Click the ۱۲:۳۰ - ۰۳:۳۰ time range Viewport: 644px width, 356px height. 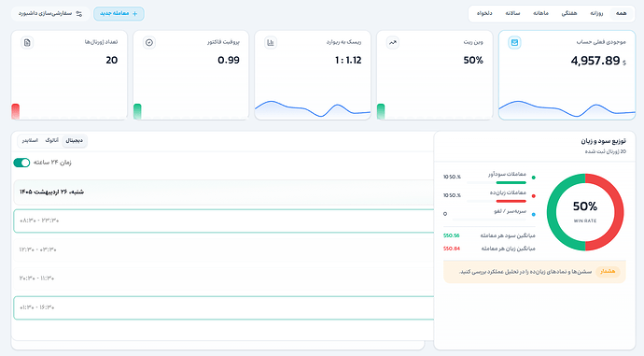pyautogui.click(x=37, y=249)
